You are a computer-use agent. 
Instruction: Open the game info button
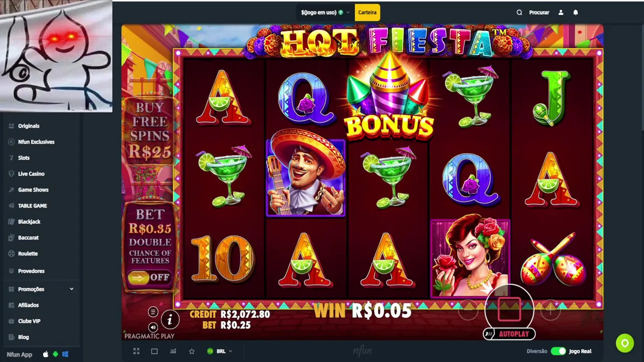click(x=170, y=320)
